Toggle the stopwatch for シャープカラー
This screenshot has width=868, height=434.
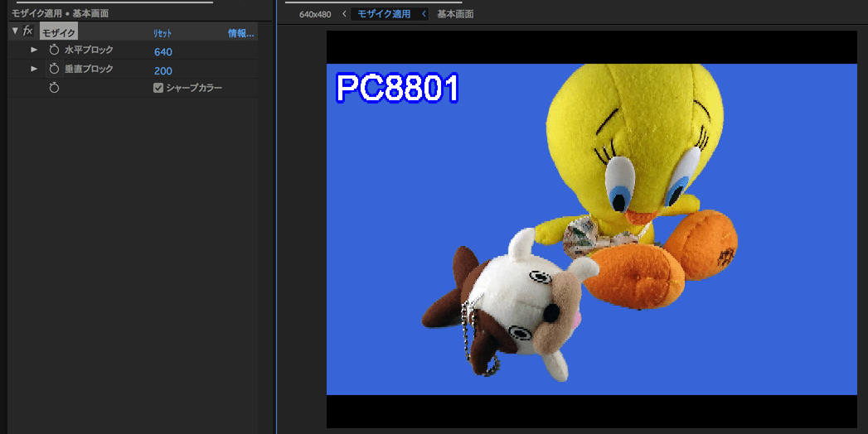click(x=54, y=88)
